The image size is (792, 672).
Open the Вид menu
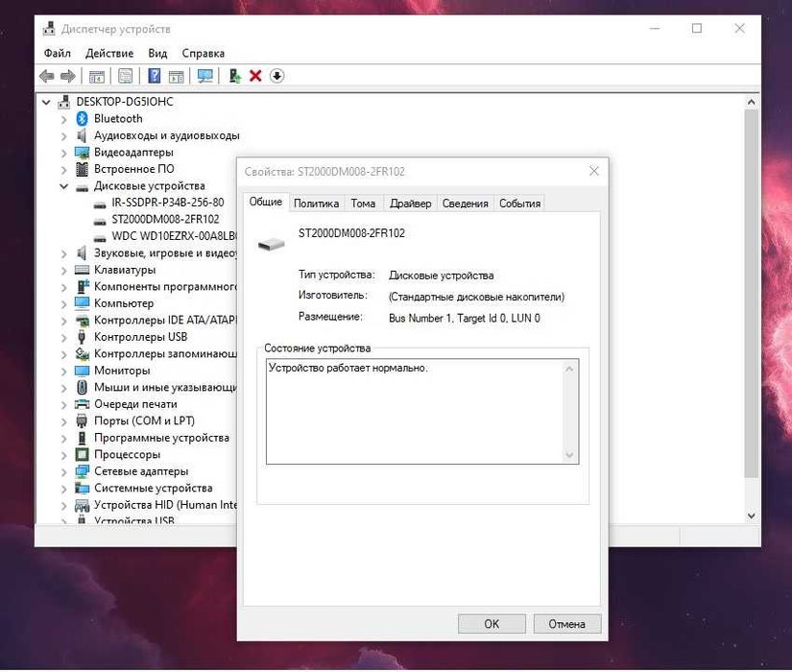[x=157, y=54]
